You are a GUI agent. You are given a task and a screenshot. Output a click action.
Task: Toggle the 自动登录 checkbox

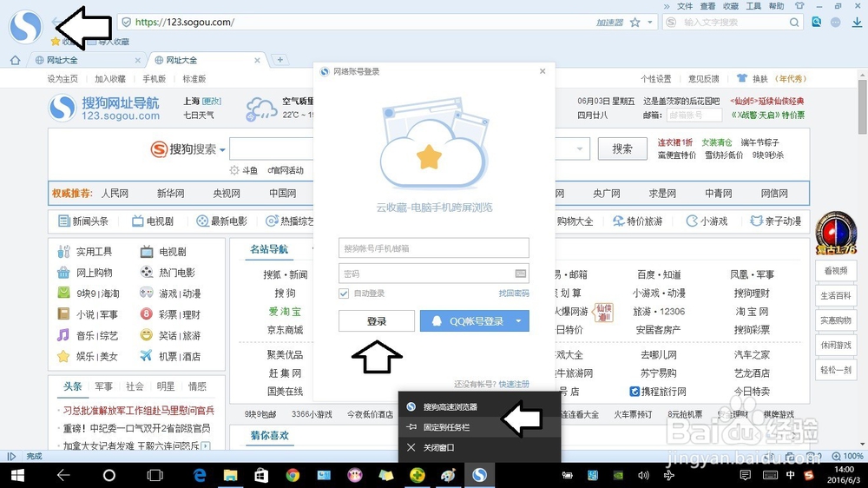(344, 293)
